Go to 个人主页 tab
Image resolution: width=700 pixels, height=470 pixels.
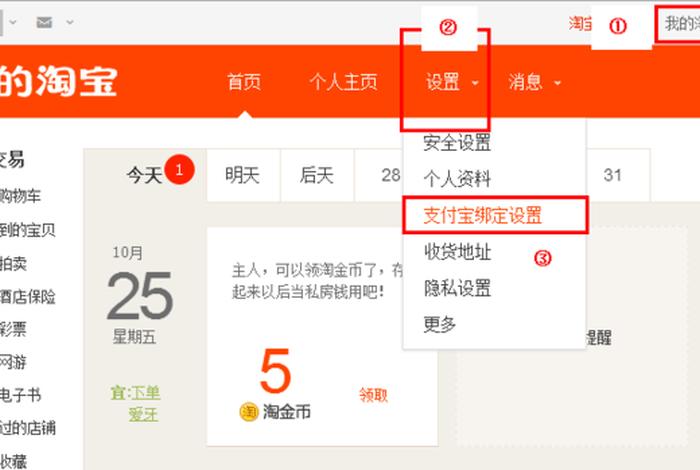click(x=343, y=82)
